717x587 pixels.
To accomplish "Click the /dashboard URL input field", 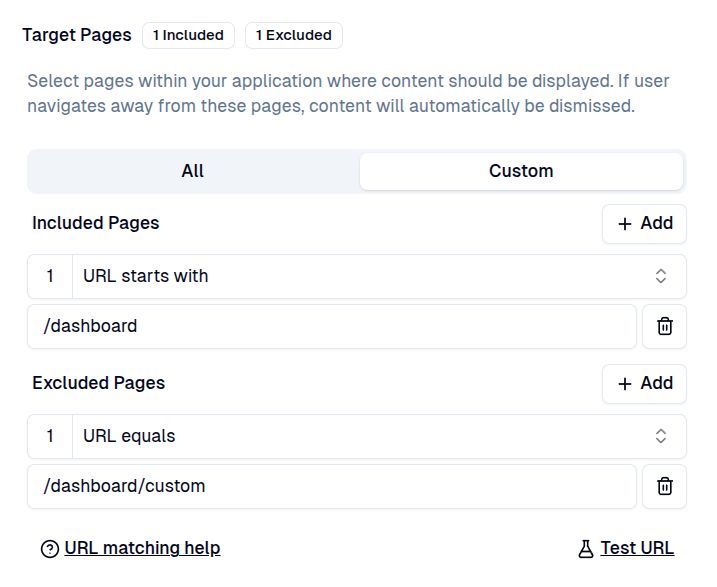I will pos(332,326).
